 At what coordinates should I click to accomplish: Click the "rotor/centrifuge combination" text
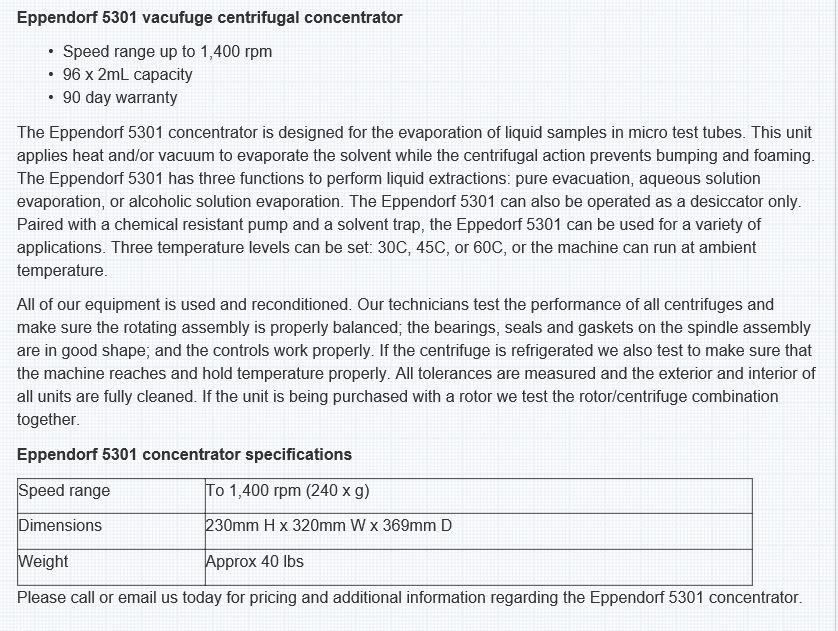click(675, 397)
